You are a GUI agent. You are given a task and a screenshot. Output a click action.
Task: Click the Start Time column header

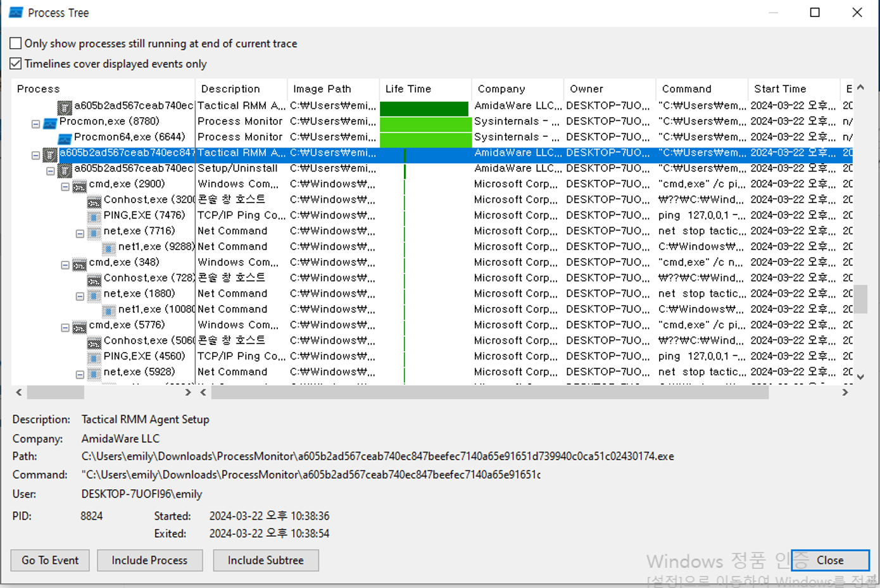point(794,89)
